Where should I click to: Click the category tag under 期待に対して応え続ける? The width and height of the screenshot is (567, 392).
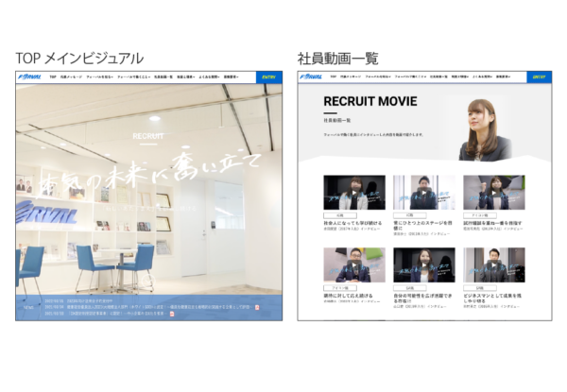click(x=340, y=288)
